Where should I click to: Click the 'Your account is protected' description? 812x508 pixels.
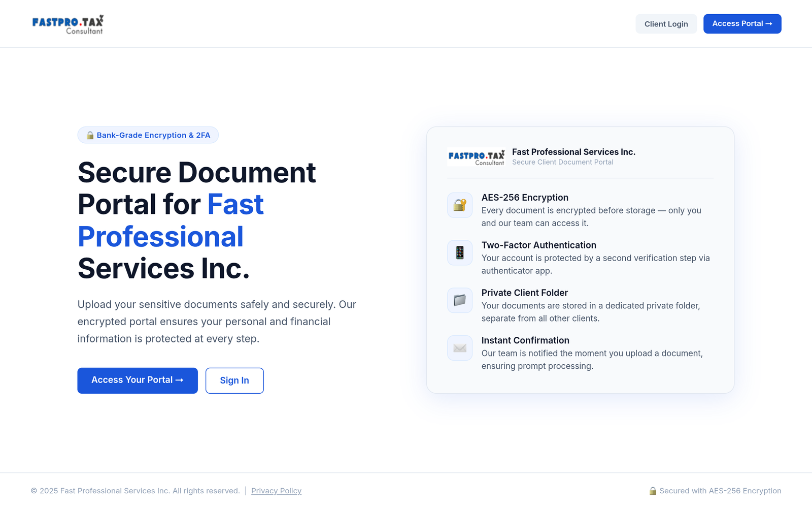click(595, 265)
